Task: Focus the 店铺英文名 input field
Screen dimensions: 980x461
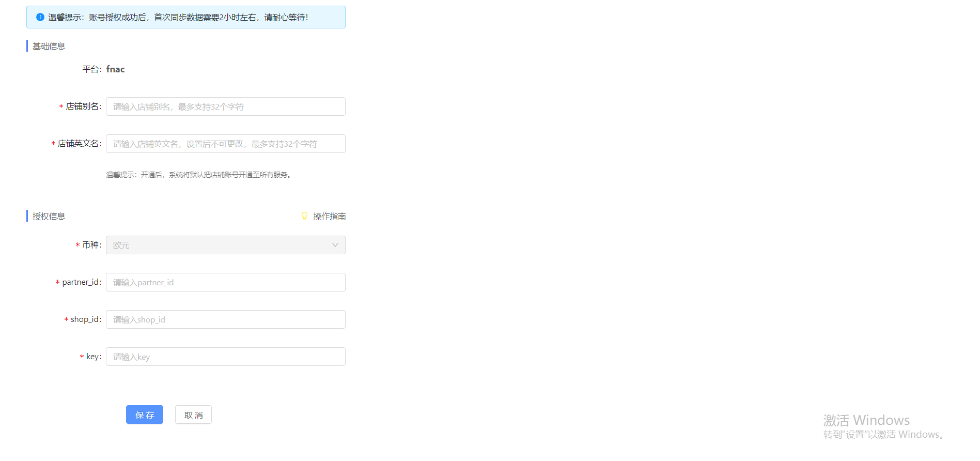Action: pos(226,144)
